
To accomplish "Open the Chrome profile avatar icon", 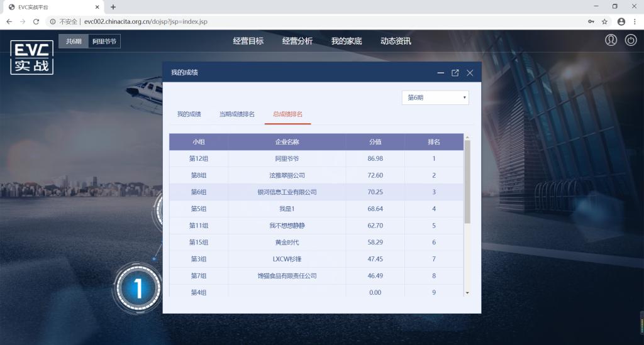I will 621,21.
